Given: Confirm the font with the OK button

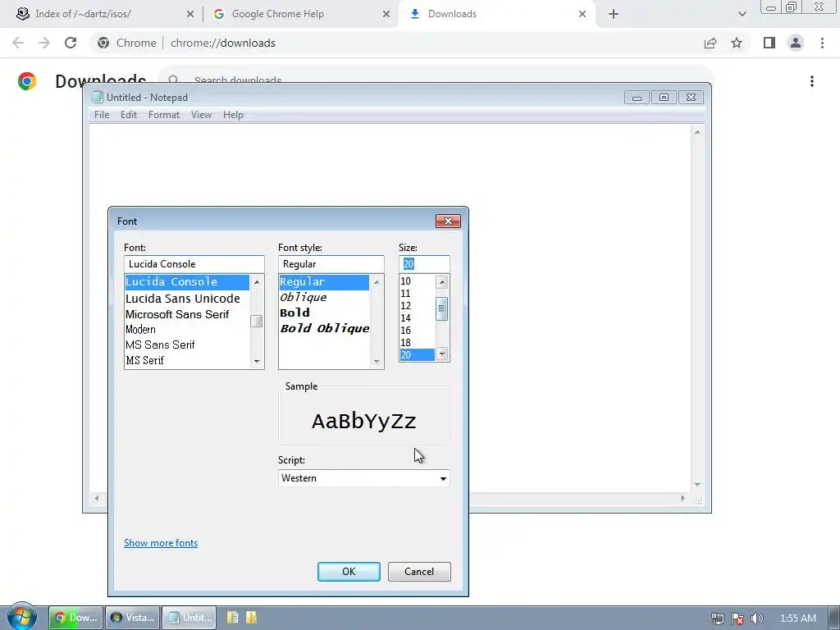Looking at the screenshot, I should tap(349, 572).
